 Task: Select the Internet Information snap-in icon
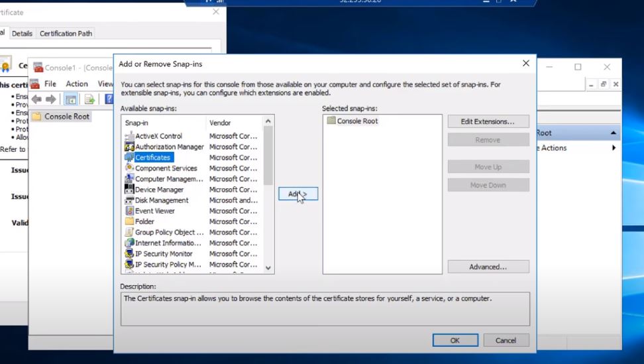point(129,243)
